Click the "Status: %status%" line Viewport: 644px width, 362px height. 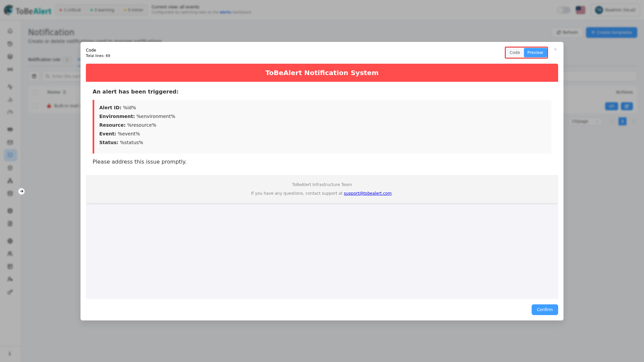[121, 142]
